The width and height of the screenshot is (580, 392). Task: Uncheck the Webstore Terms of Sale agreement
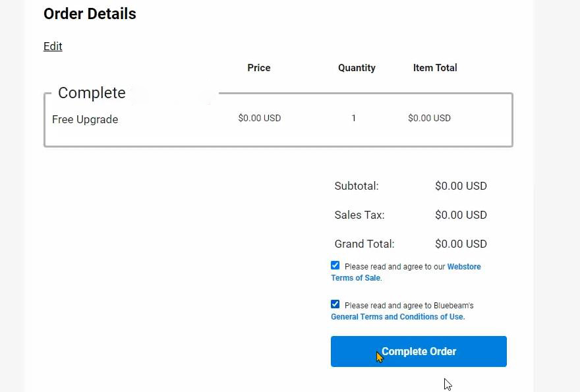(335, 265)
